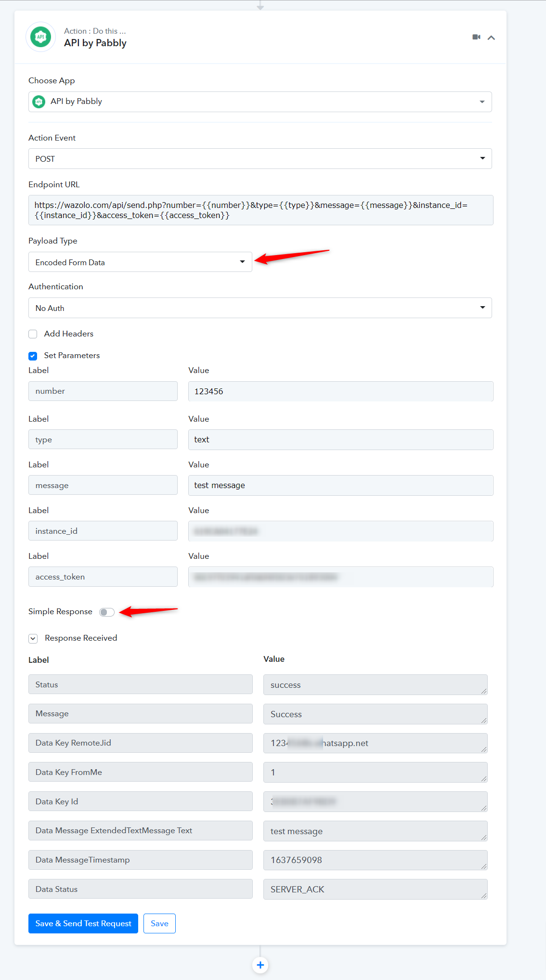546x980 pixels.
Task: Click the instance_id value field
Action: [x=341, y=531]
